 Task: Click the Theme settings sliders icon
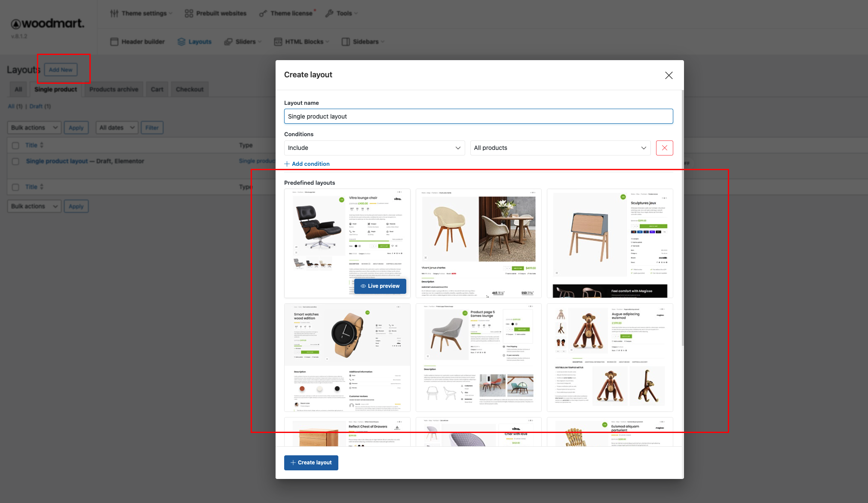[x=114, y=13]
